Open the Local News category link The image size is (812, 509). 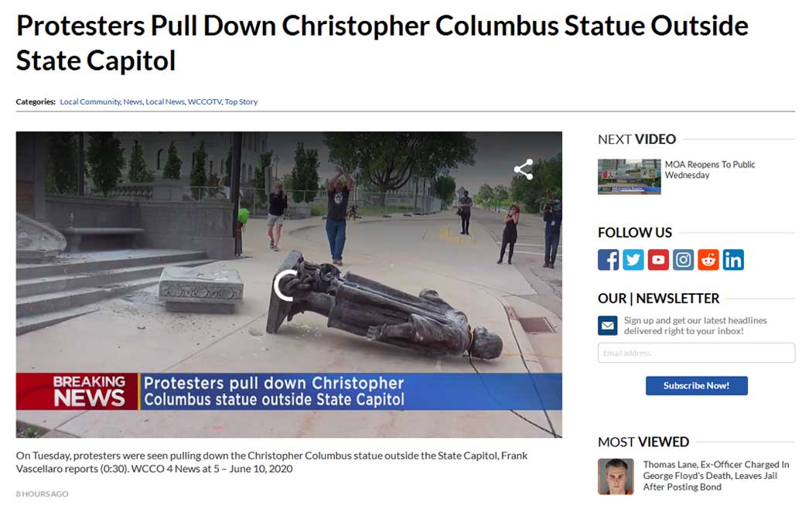coord(165,101)
